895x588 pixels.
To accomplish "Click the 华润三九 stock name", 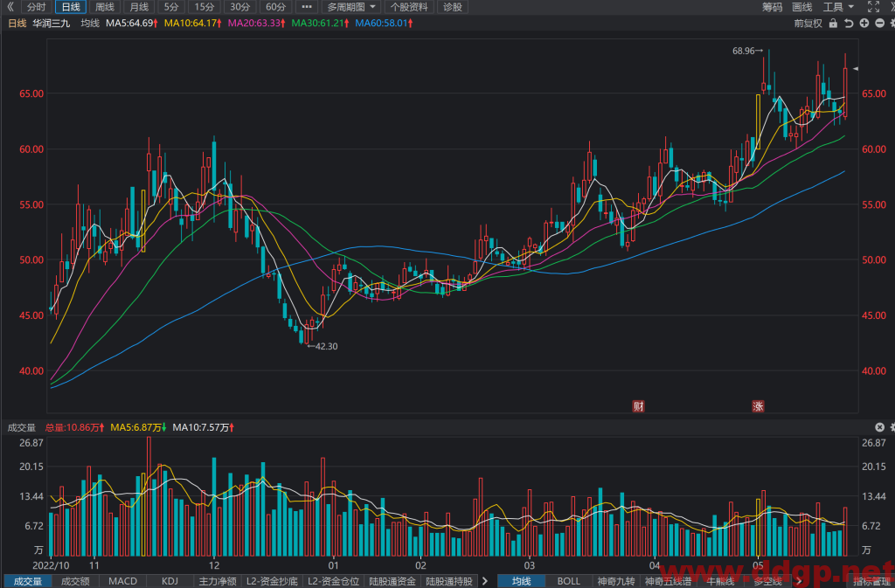I will [52, 24].
